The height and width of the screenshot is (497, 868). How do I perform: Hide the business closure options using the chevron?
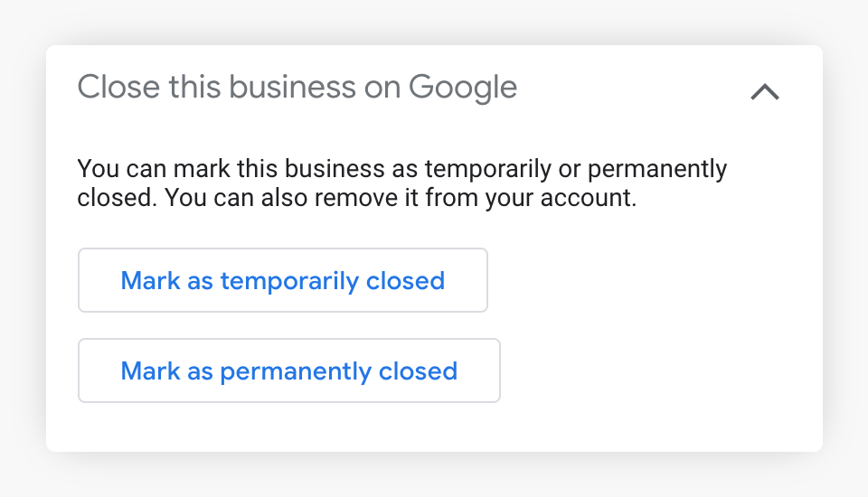click(764, 91)
